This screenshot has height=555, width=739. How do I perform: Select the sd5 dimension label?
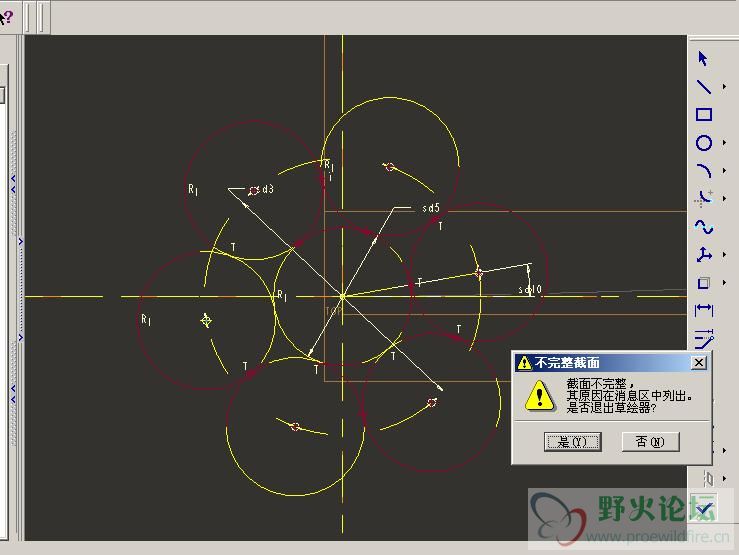pos(431,208)
